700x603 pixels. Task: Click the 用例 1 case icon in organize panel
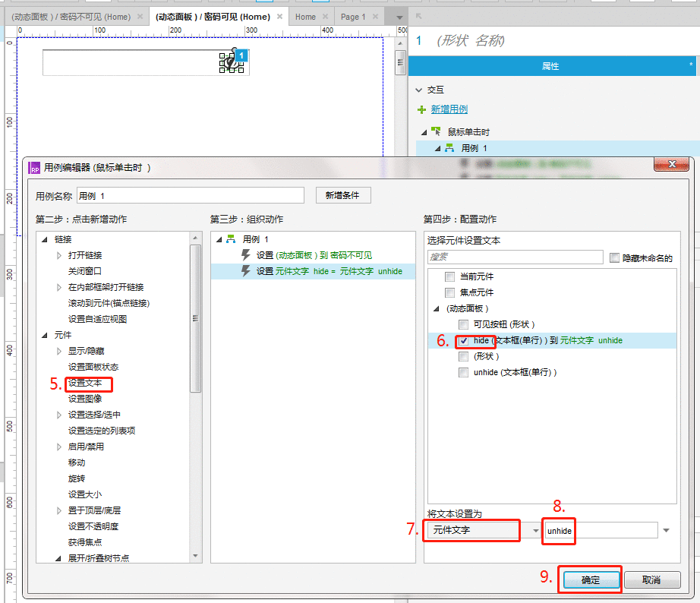click(231, 239)
